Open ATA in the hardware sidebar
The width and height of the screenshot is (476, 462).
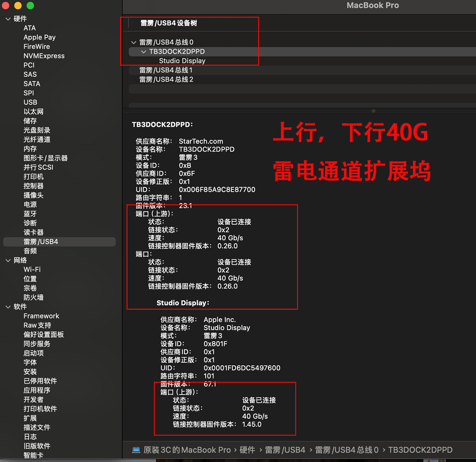click(30, 28)
